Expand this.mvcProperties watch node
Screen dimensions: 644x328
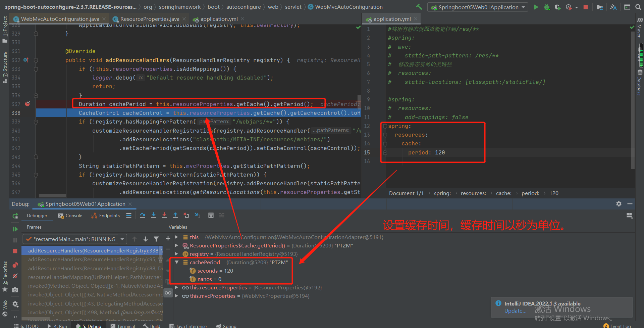176,296
